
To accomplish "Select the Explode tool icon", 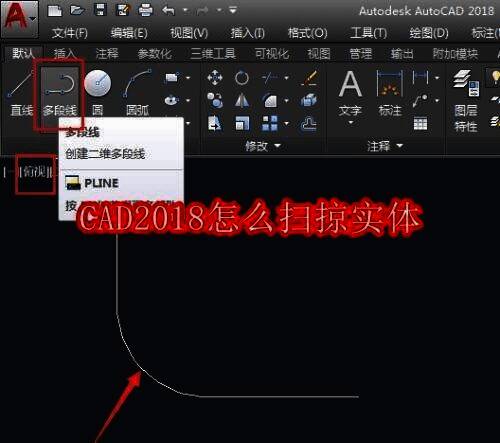I will tap(309, 100).
